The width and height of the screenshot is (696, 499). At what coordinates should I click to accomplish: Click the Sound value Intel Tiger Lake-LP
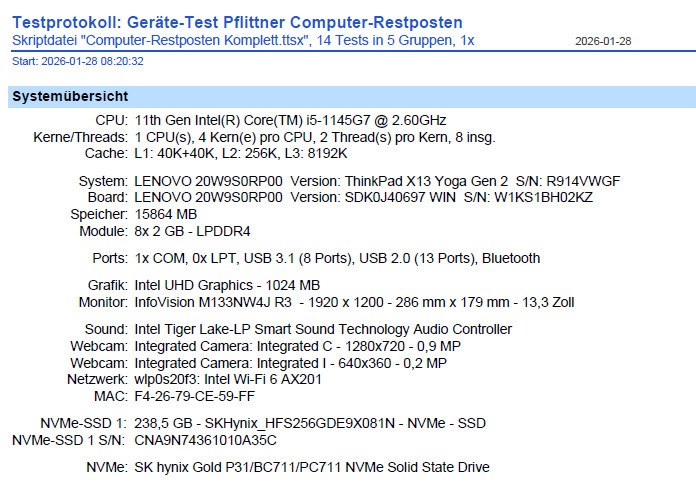click(323, 329)
